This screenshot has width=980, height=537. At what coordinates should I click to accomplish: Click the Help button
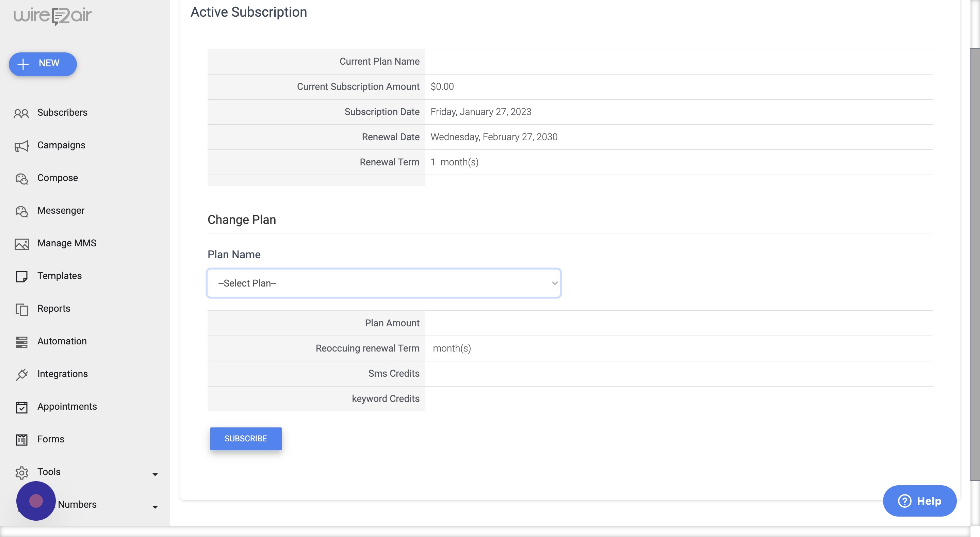[919, 501]
